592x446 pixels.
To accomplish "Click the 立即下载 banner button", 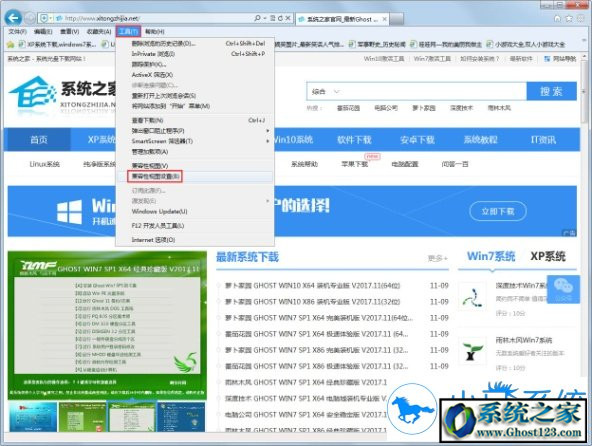I will click(498, 211).
